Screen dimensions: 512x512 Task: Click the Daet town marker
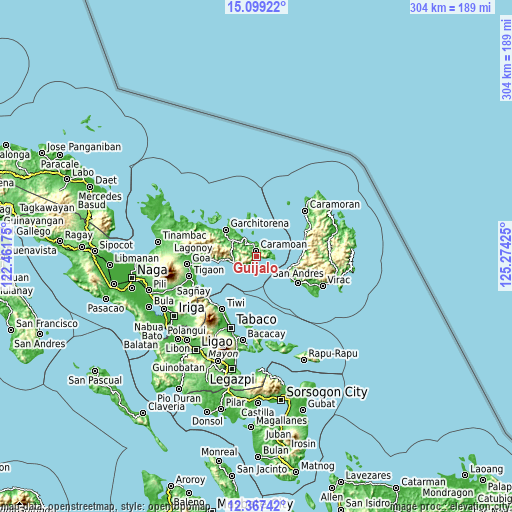click(90, 187)
